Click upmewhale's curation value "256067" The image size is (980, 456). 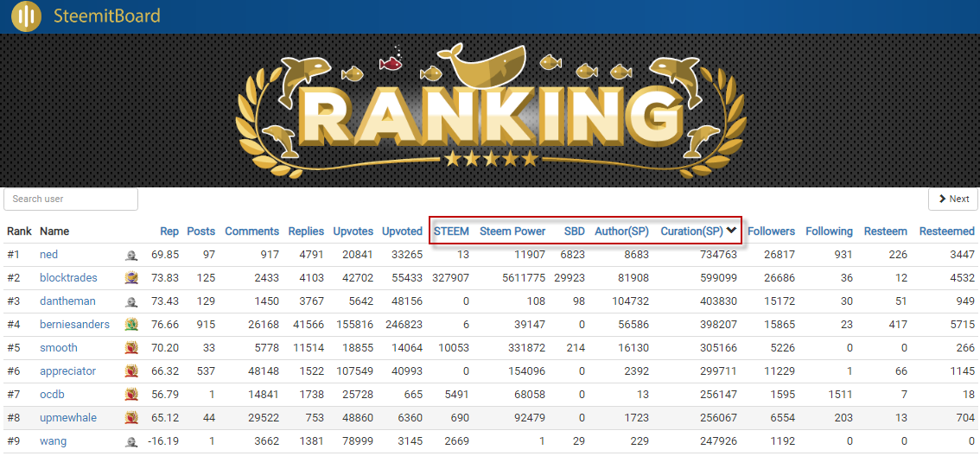coord(719,418)
